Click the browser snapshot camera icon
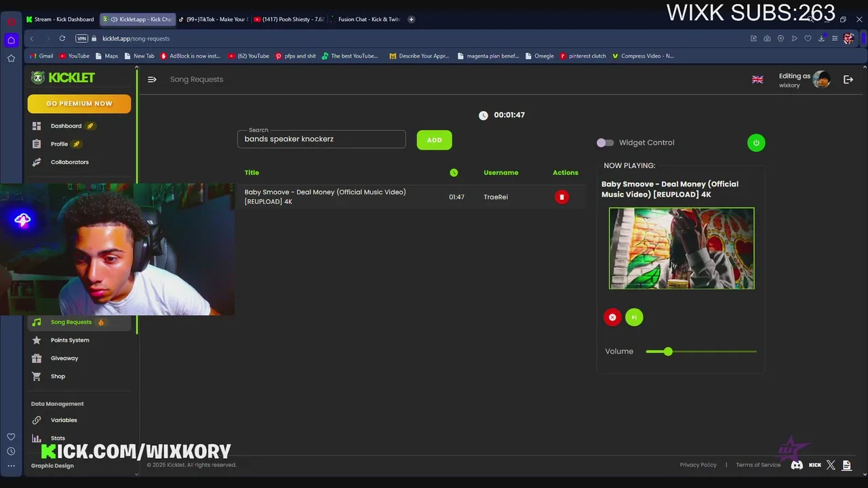The image size is (868, 488). click(767, 39)
